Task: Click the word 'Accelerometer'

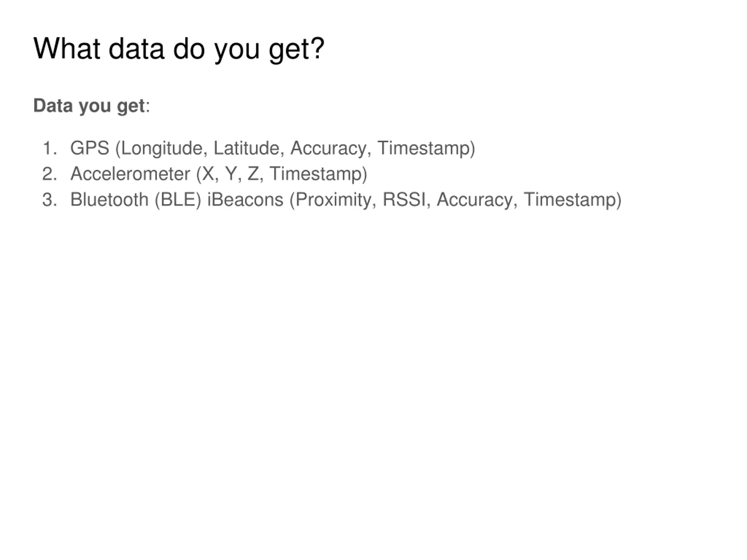Action: [x=130, y=174]
